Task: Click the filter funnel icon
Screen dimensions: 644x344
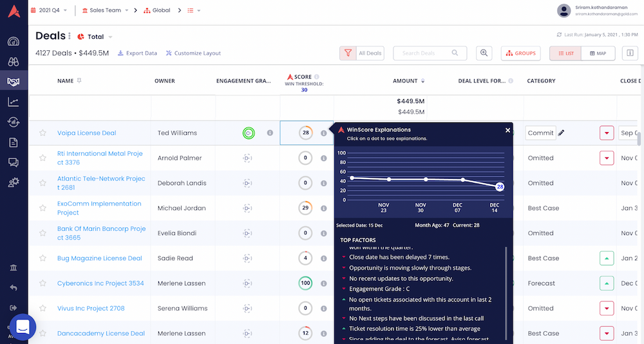Action: (x=348, y=53)
